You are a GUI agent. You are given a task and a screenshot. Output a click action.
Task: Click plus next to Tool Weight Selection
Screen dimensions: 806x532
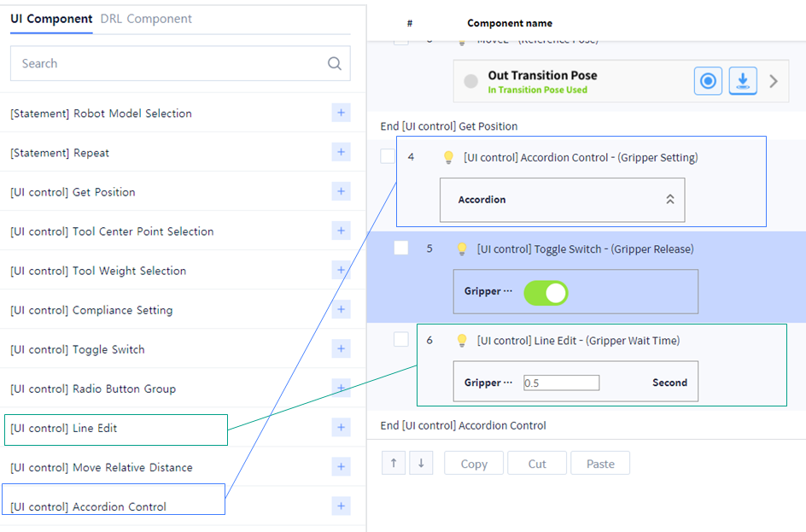point(341,270)
